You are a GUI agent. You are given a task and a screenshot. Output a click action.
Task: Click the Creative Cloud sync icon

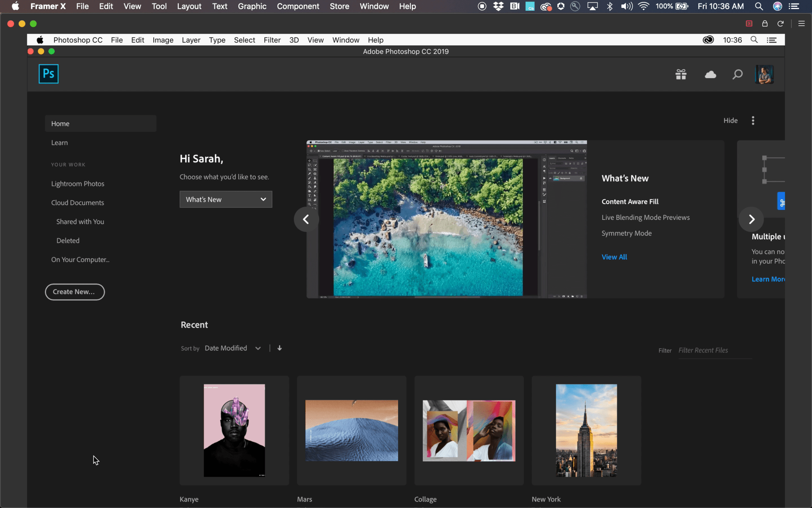710,74
